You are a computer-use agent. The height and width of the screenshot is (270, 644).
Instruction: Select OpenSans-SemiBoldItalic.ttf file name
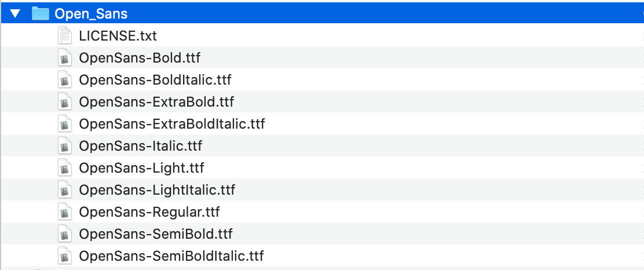(171, 256)
